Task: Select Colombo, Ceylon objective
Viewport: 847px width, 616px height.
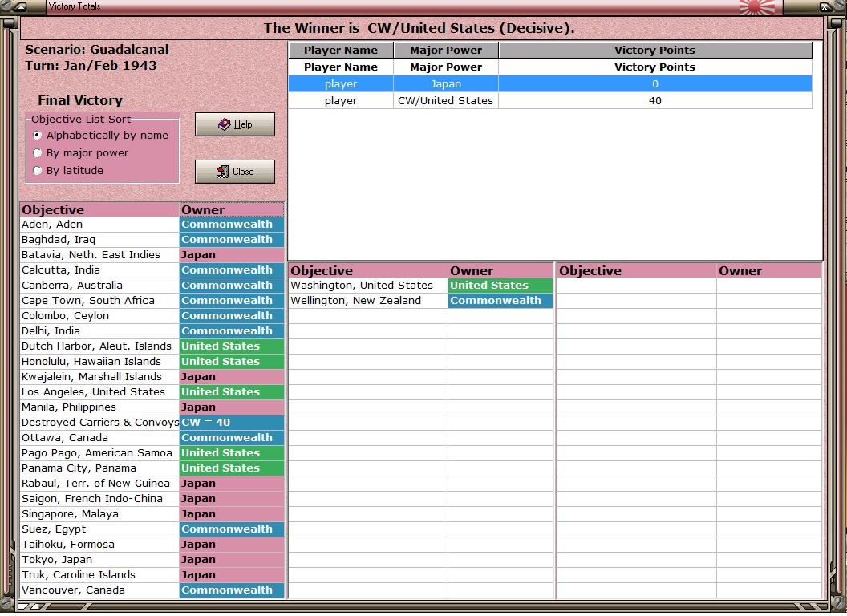Action: [99, 315]
